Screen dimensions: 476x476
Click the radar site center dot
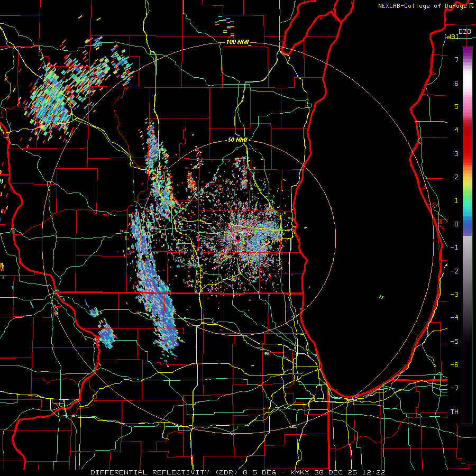tap(237, 239)
